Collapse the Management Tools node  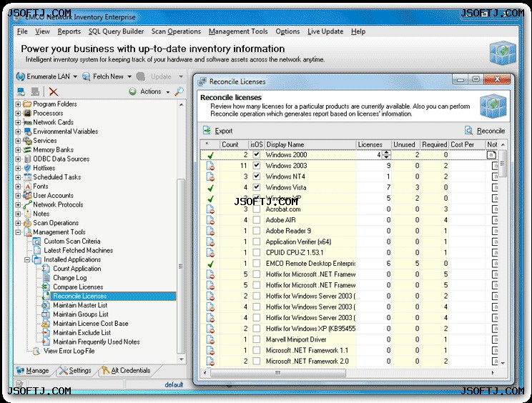click(18, 232)
